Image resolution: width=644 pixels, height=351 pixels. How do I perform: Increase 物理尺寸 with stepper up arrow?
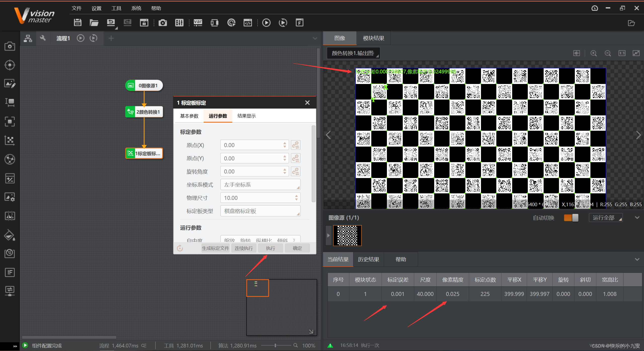point(296,196)
